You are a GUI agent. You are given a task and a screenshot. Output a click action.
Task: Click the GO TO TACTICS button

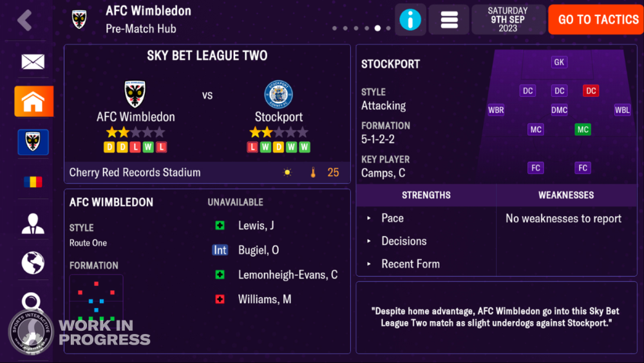pos(596,20)
